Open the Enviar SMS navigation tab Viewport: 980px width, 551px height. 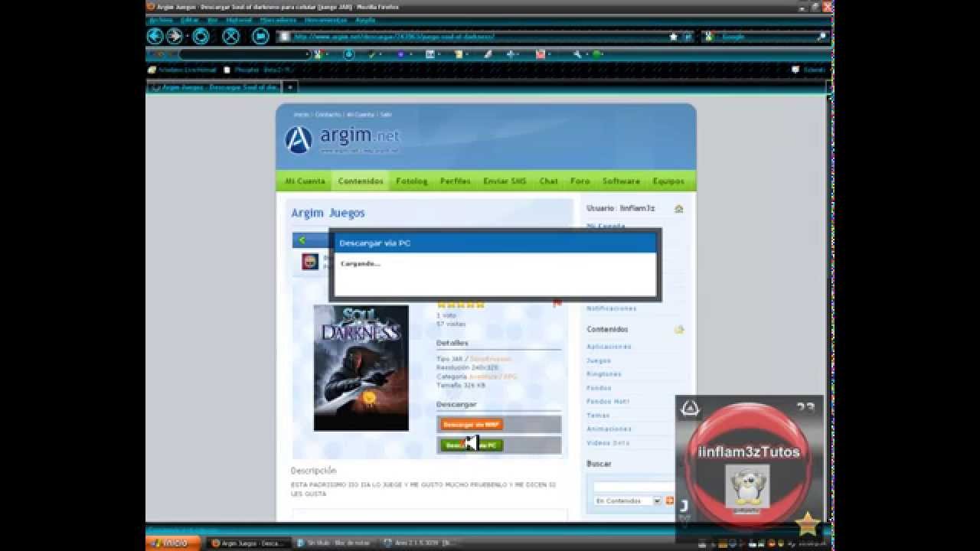pyautogui.click(x=505, y=181)
